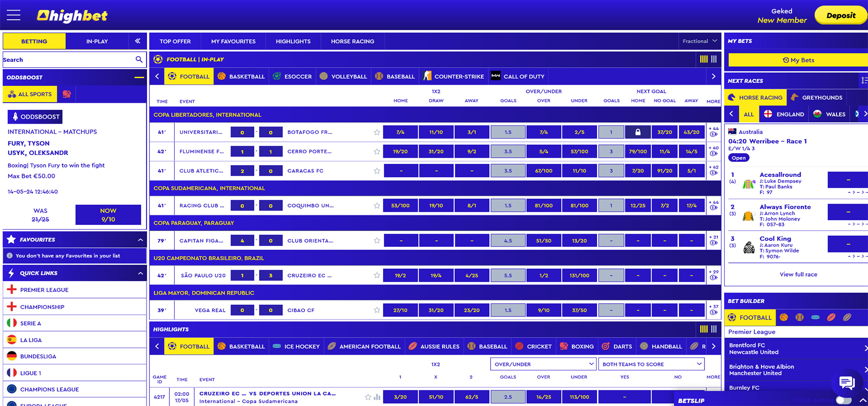
Task: Click the Deposit button
Action: click(x=841, y=15)
